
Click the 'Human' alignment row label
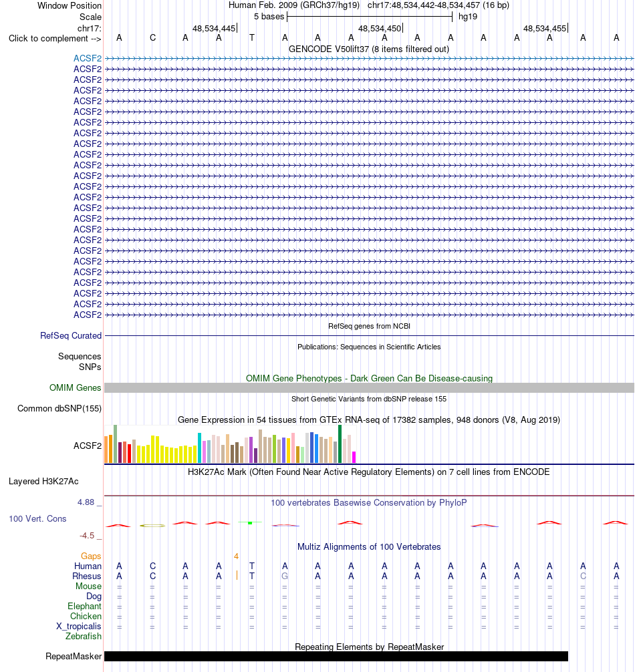(88, 566)
